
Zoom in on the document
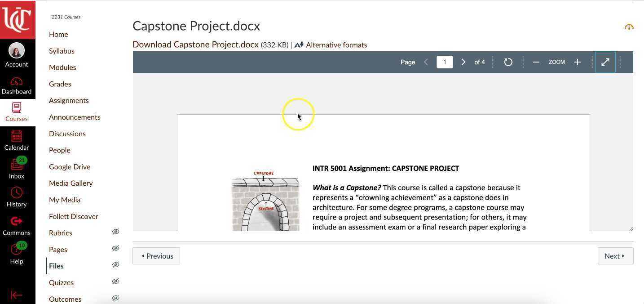pos(578,62)
